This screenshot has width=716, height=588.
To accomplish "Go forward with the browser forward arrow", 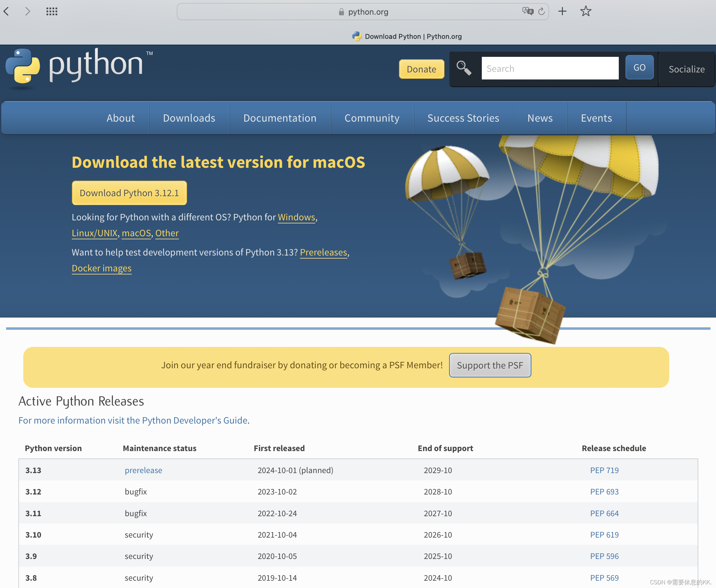I will pyautogui.click(x=28, y=12).
